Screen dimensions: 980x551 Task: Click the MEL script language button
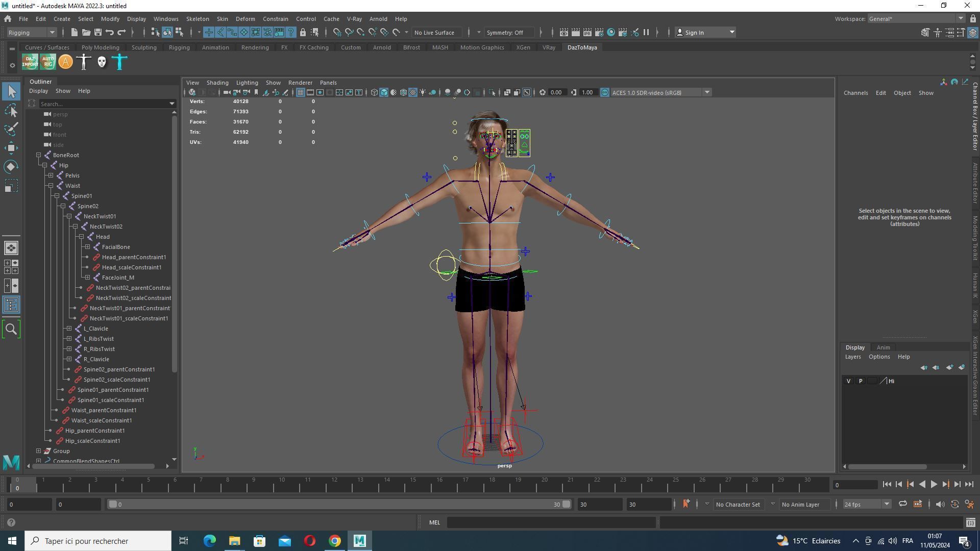coord(434,522)
